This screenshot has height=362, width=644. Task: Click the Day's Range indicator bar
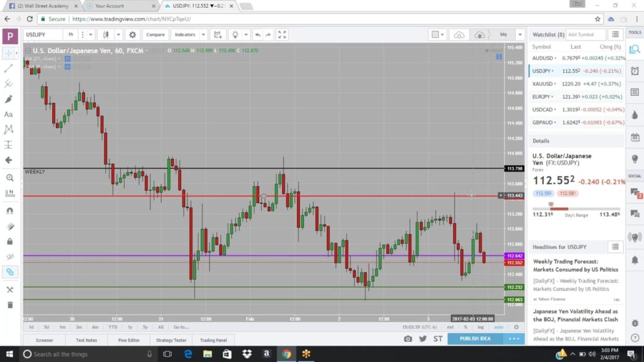pos(576,209)
